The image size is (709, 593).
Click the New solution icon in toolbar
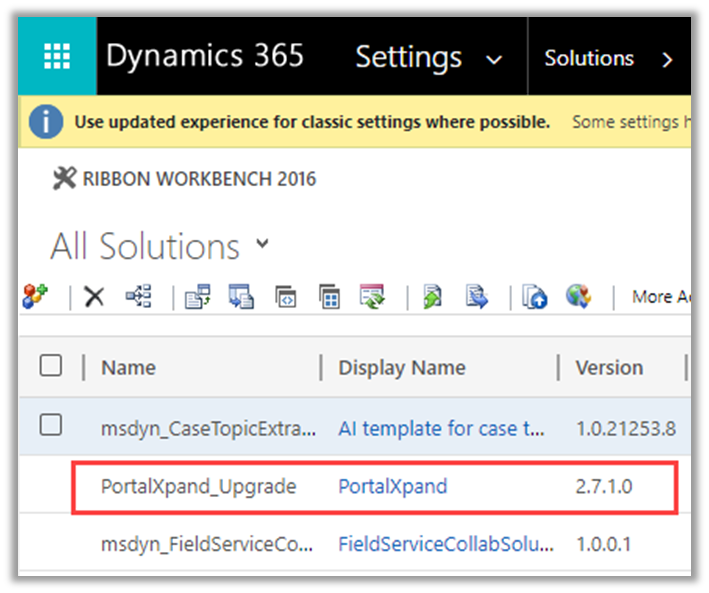pyautogui.click(x=35, y=296)
